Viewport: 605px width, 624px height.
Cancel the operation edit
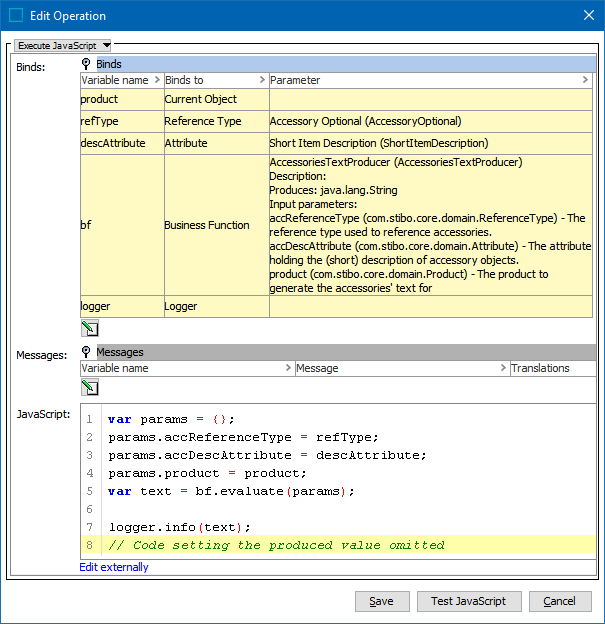coord(559,601)
